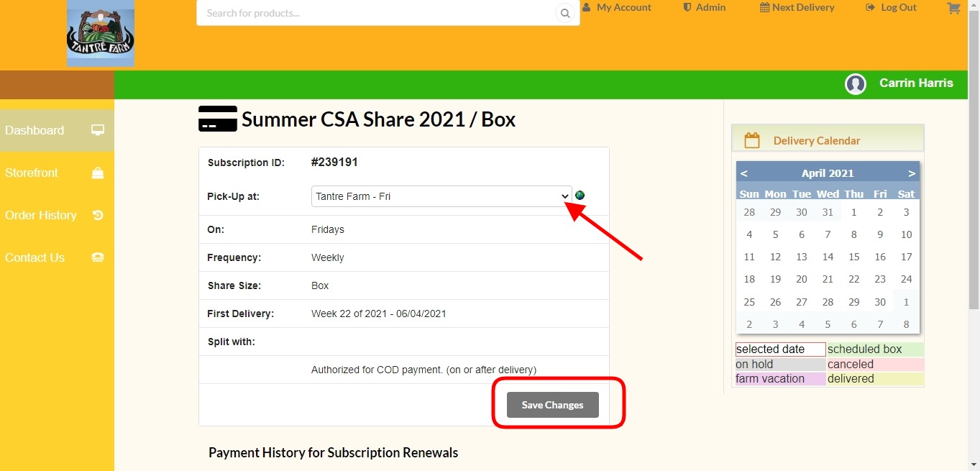Screen dimensions: 980x471
Task: Click the Save Changes button
Action: pyautogui.click(x=553, y=405)
